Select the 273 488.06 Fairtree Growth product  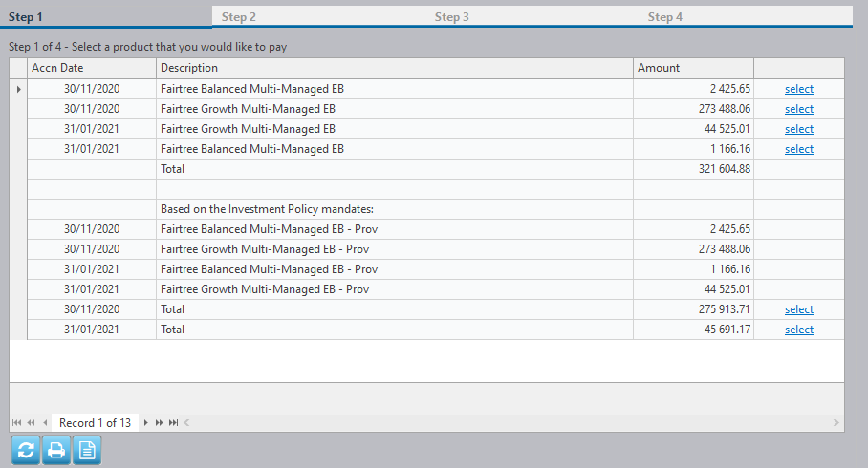[x=799, y=109]
